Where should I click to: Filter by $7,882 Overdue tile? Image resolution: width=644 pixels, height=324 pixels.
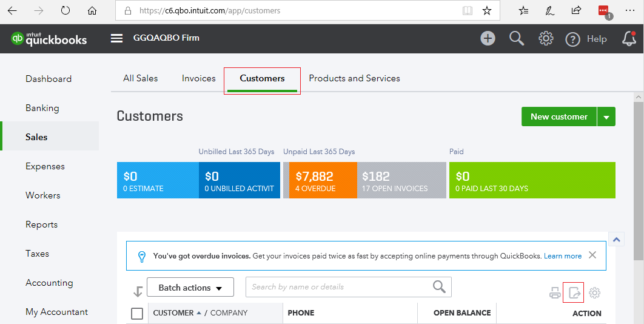click(323, 180)
